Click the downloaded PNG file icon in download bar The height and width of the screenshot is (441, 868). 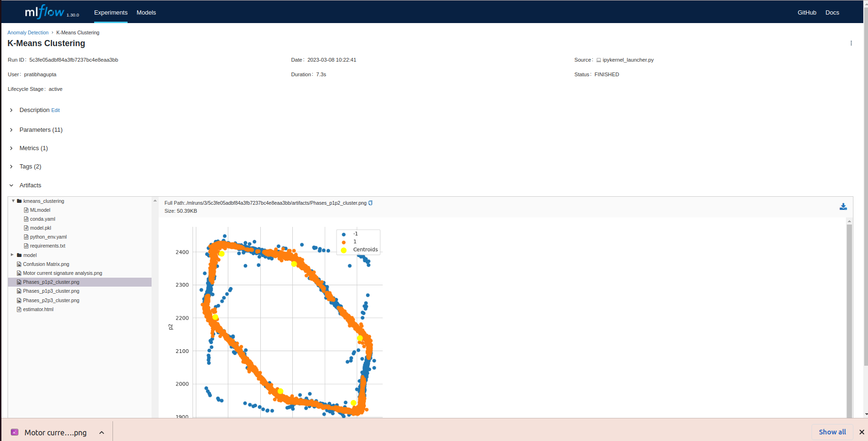click(15, 432)
